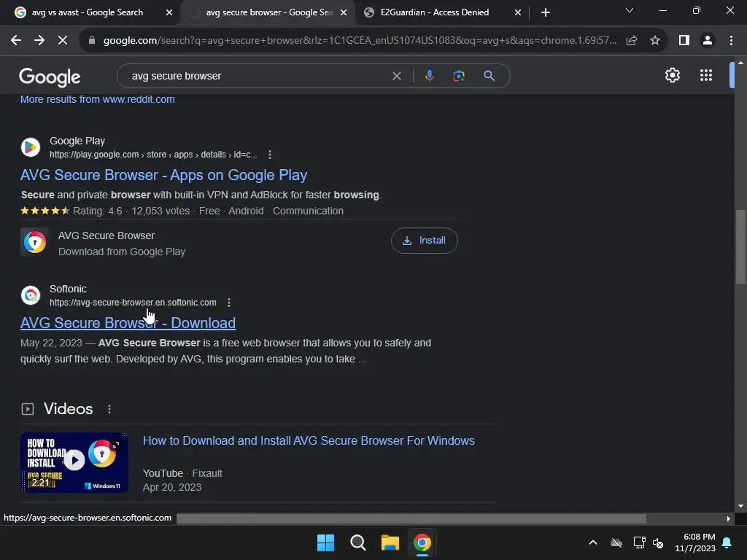Close the avg vs avast tab

point(169,12)
